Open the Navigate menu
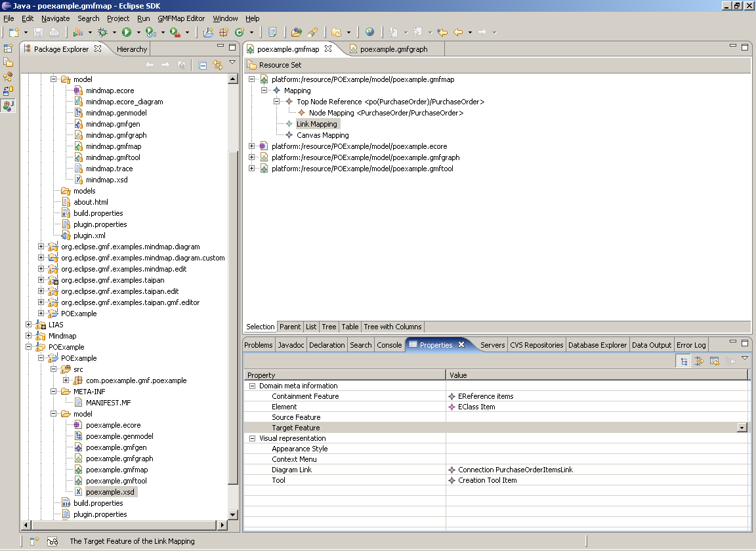Viewport: 756px width, 551px height. 55,18
